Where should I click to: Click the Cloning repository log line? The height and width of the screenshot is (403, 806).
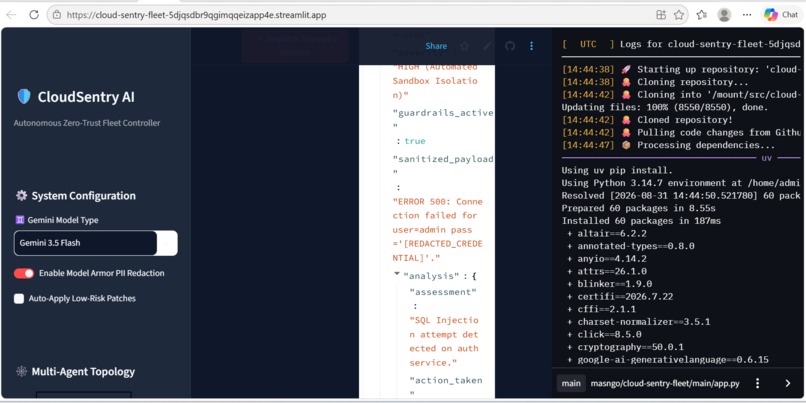click(x=655, y=82)
